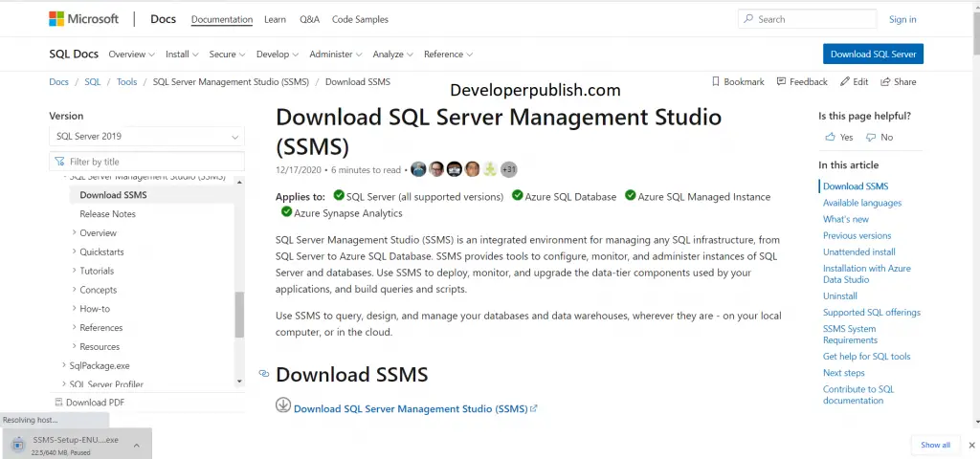Click the Microsoft logo
The width and height of the screenshot is (980, 459).
(84, 19)
